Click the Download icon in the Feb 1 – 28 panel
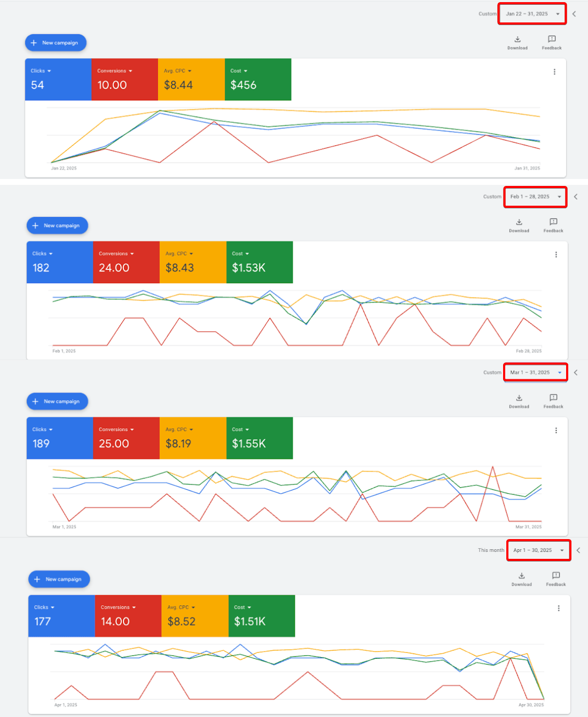The width and height of the screenshot is (588, 717). [x=519, y=222]
